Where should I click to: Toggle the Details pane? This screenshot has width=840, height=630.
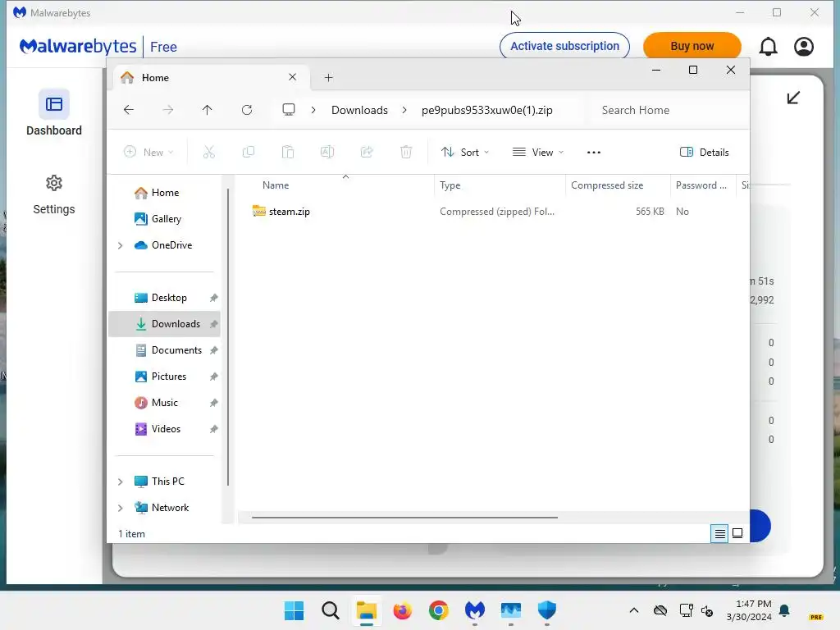(x=704, y=152)
